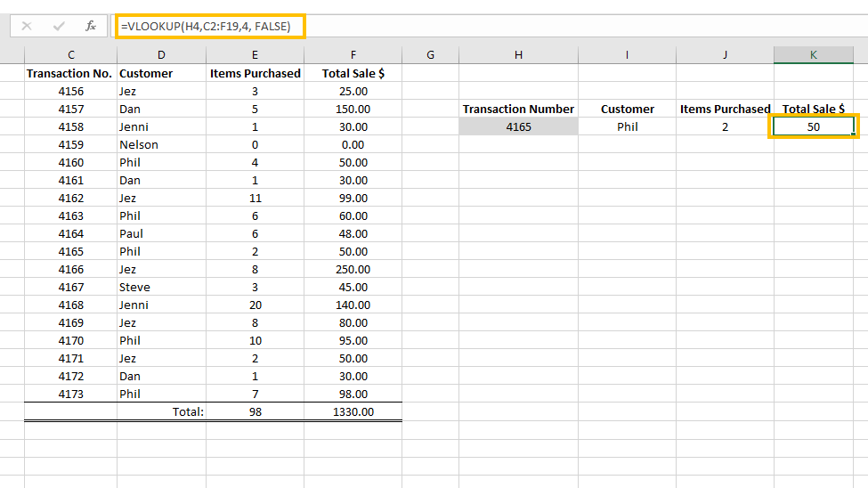Select transaction cell 4171

71,358
